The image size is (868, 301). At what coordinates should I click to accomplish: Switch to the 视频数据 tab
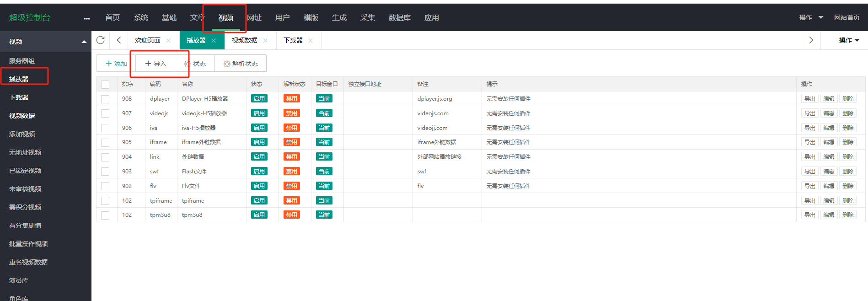coord(245,40)
